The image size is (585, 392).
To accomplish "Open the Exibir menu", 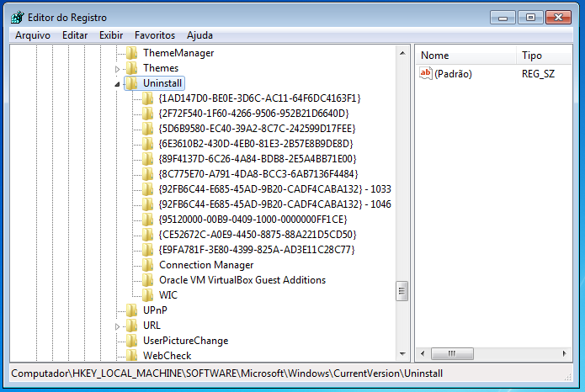I will point(111,35).
